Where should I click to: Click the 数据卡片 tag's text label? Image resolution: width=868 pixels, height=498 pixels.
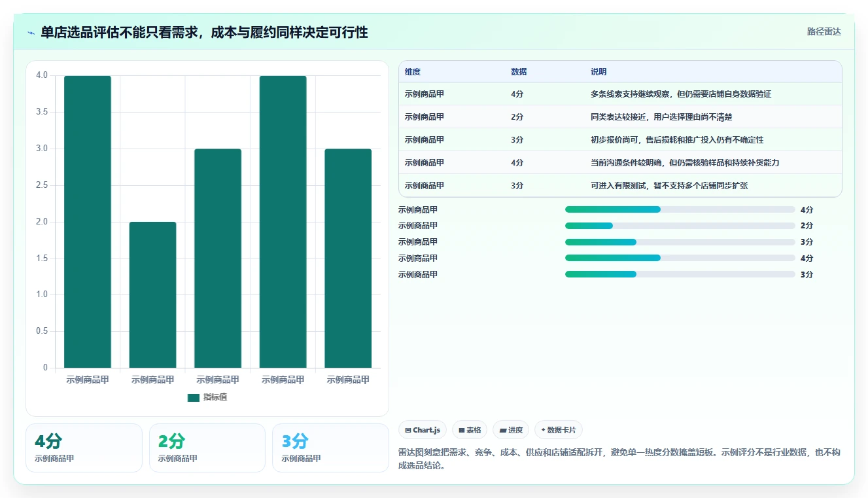pos(562,431)
